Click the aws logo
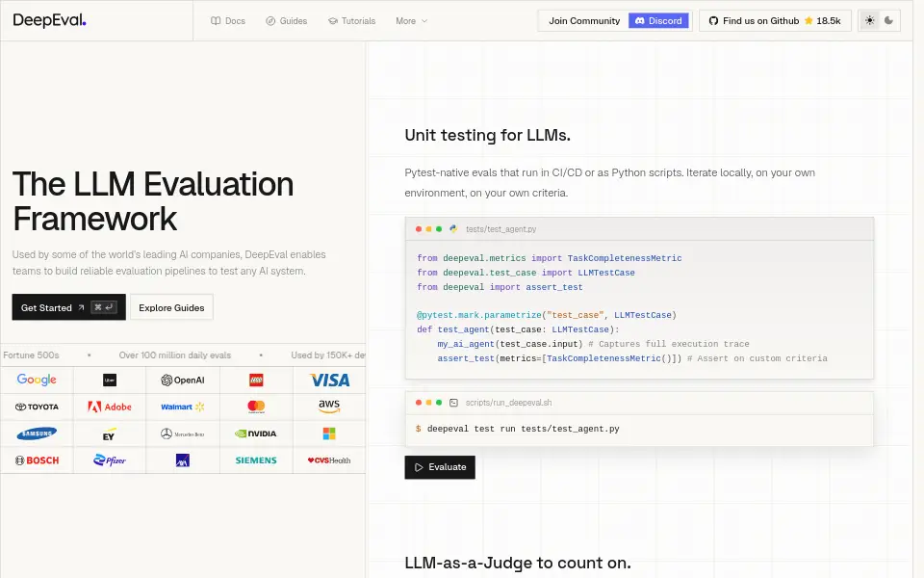This screenshot has width=924, height=578. (329, 407)
